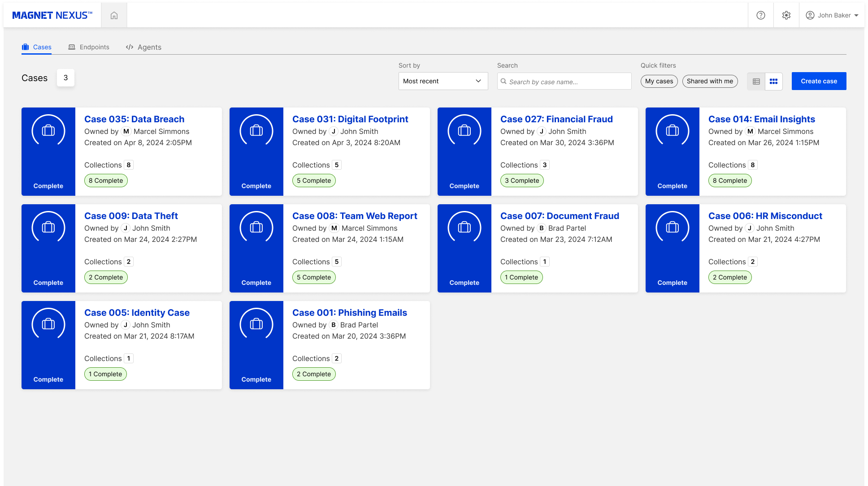868x486 pixels.
Task: Expand the Most recent sort dropdown
Action: coord(443,81)
